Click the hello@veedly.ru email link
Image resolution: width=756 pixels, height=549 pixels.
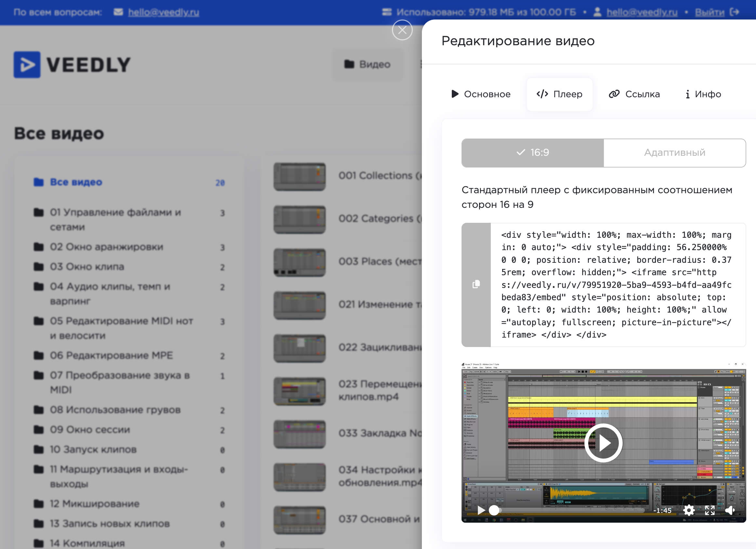(164, 12)
